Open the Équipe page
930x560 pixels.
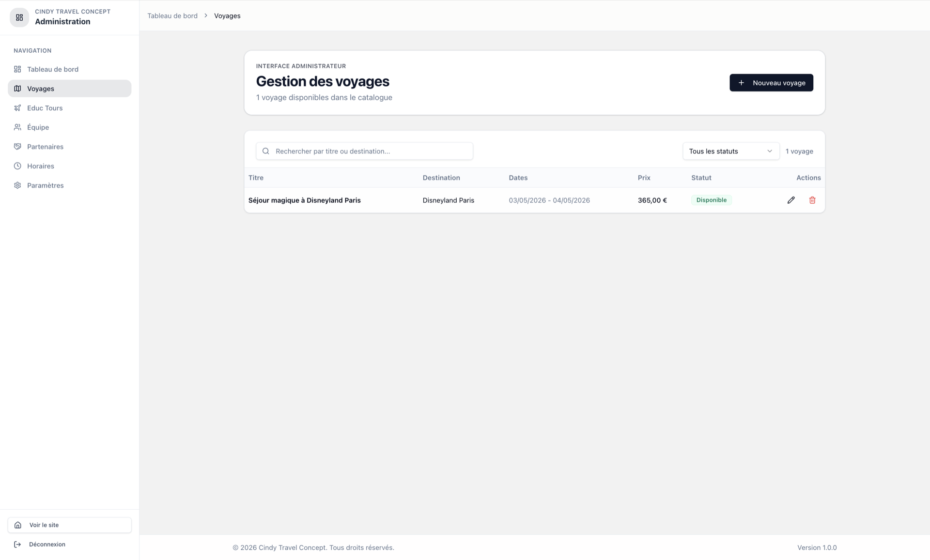(69, 127)
